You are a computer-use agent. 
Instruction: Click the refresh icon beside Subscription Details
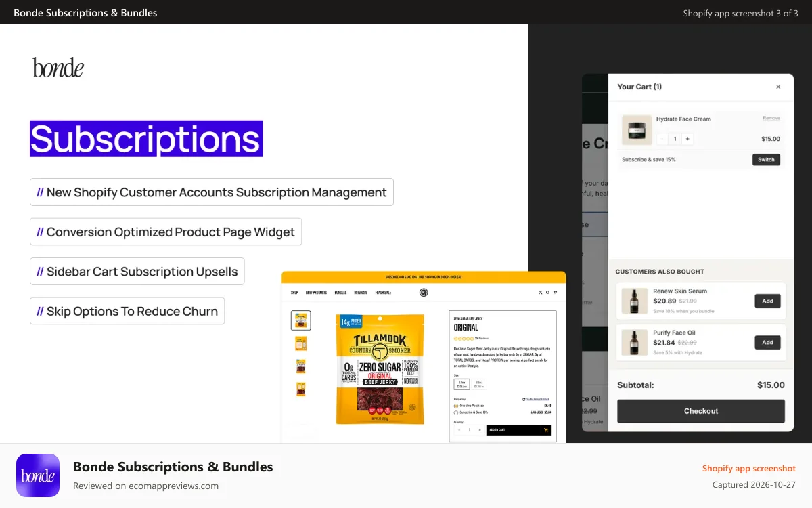pyautogui.click(x=524, y=400)
